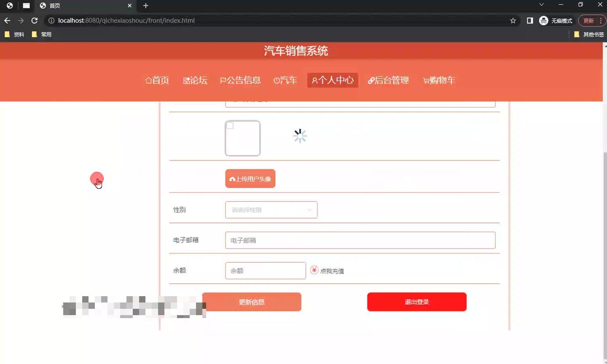The image size is (607, 364).
Task: Click the browser profile icon at top left
Action: pos(10,5)
